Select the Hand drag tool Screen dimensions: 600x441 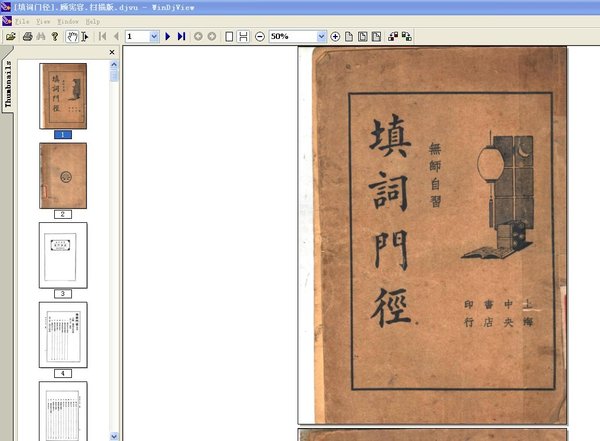(x=72, y=36)
